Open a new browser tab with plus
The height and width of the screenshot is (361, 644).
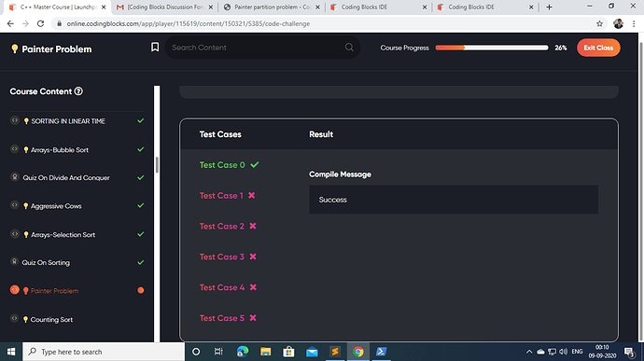(x=549, y=7)
